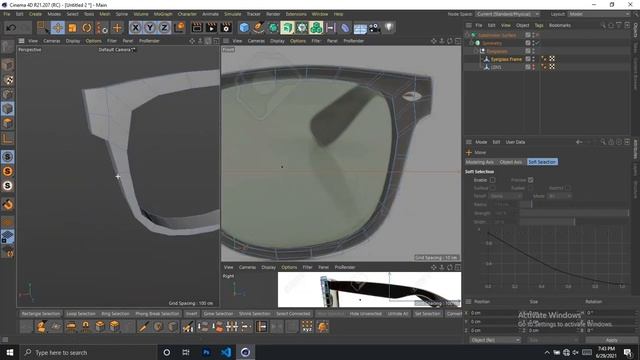Add a Light object icon
Image resolution: width=640 pixels, height=360 pixels.
point(389,28)
